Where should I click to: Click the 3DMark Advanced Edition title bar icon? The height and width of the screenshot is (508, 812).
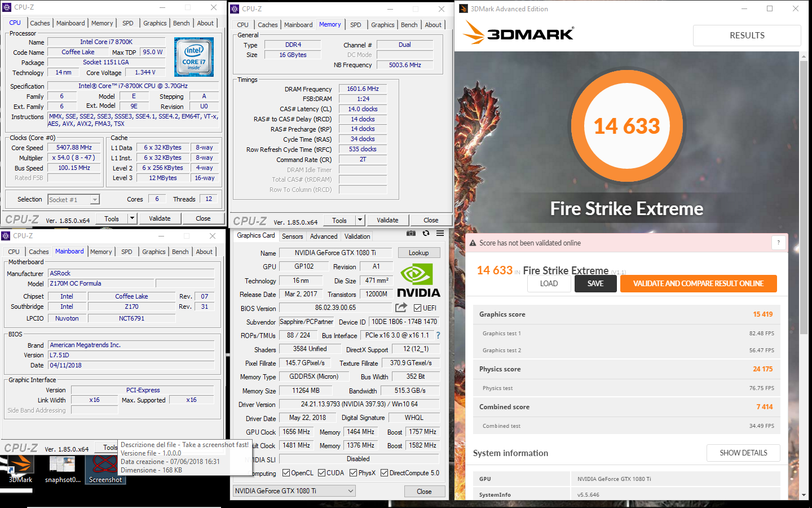464,8
